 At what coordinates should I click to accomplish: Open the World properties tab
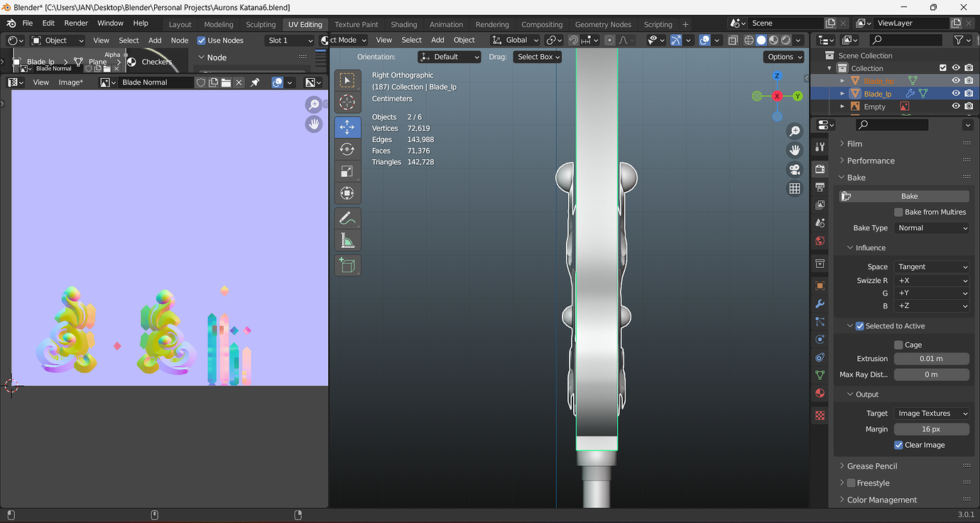820,241
